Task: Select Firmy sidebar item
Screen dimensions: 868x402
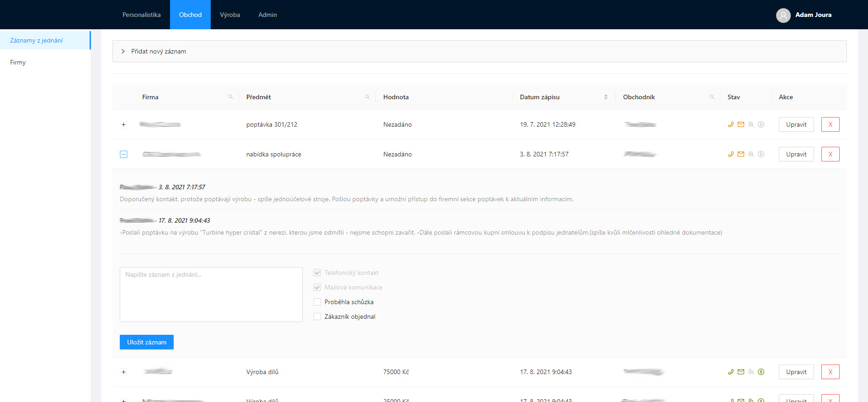Action: click(x=45, y=62)
